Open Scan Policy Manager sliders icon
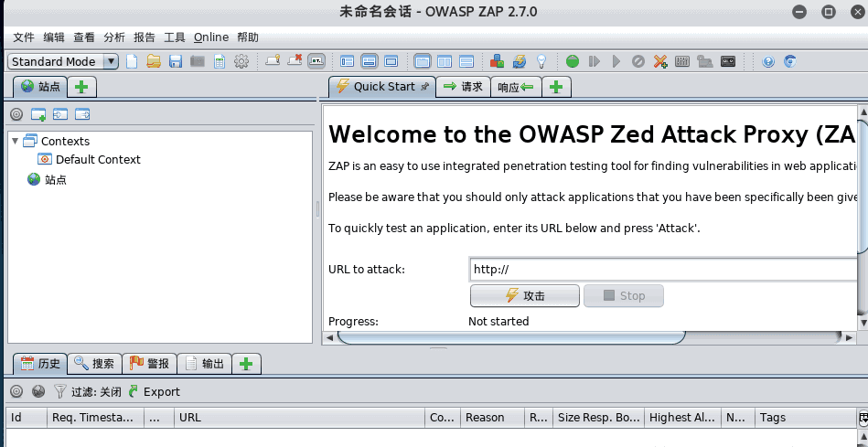 tap(682, 61)
